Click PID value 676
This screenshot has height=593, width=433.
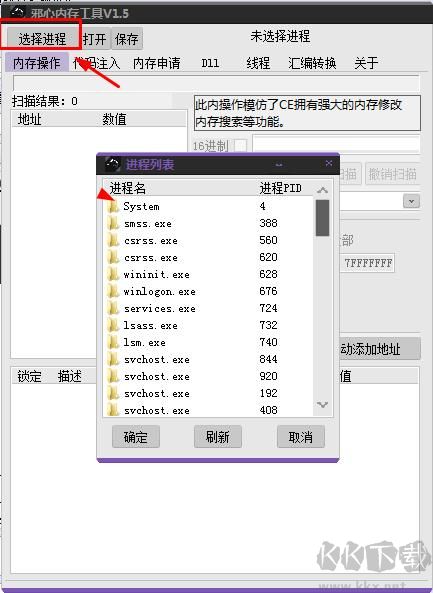pos(268,291)
